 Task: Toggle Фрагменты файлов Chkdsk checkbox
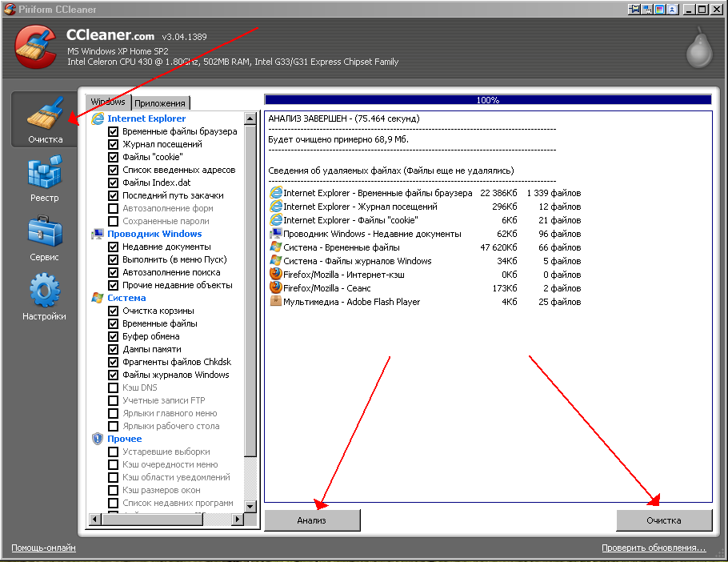pos(113,363)
